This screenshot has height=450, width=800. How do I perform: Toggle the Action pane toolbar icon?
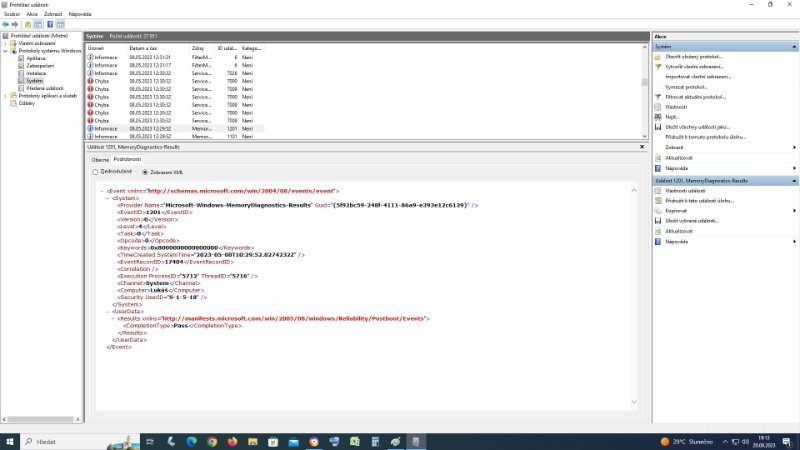tap(60, 24)
